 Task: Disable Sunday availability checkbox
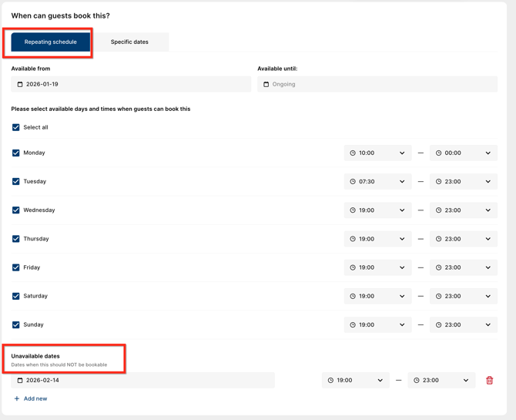click(x=15, y=324)
